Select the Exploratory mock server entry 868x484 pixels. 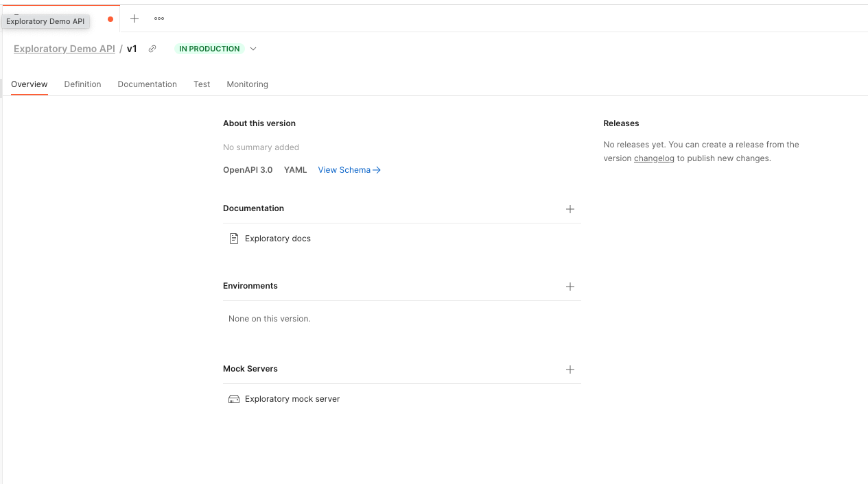[293, 398]
